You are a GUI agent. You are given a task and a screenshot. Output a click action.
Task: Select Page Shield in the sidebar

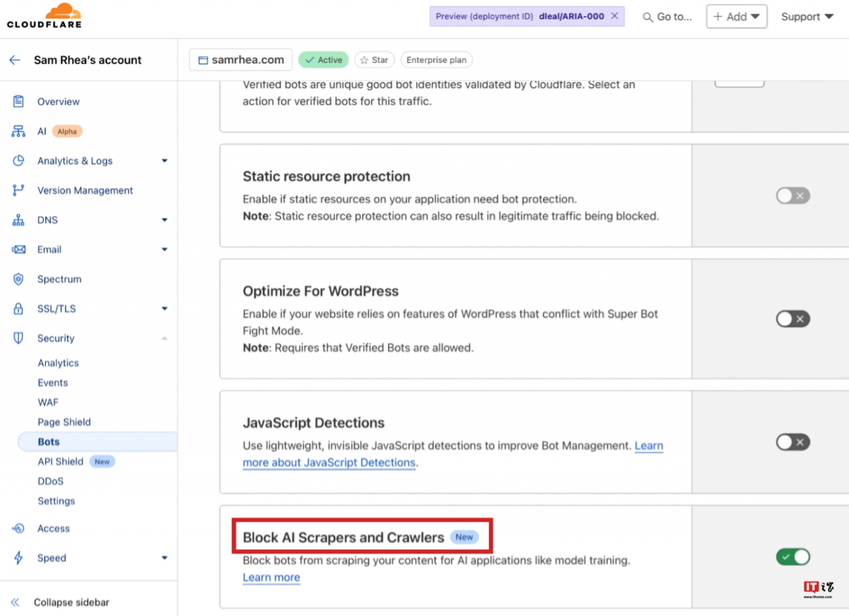point(64,422)
